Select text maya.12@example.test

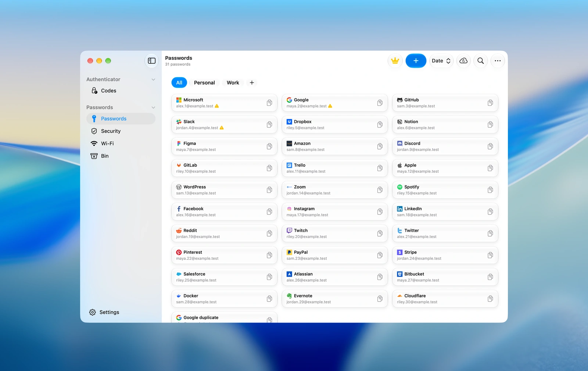point(418,172)
